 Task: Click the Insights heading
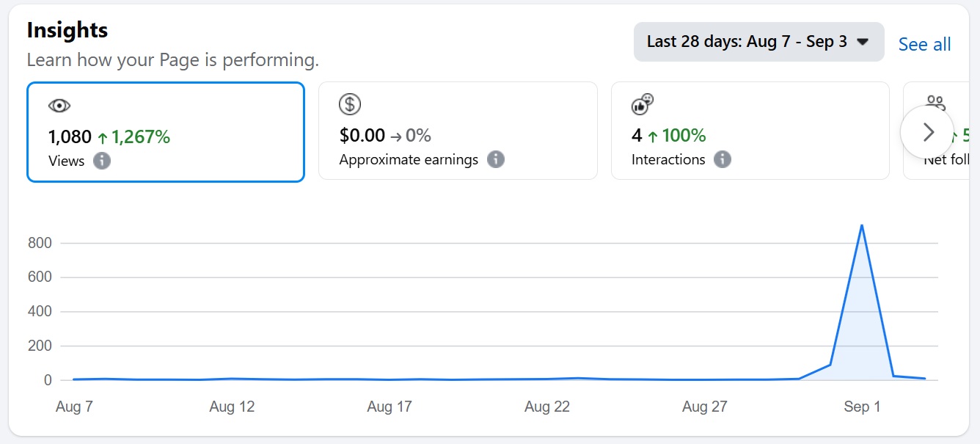click(x=67, y=30)
